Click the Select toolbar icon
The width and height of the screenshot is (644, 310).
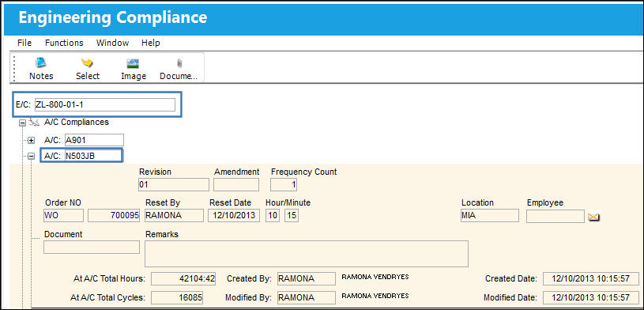click(88, 69)
